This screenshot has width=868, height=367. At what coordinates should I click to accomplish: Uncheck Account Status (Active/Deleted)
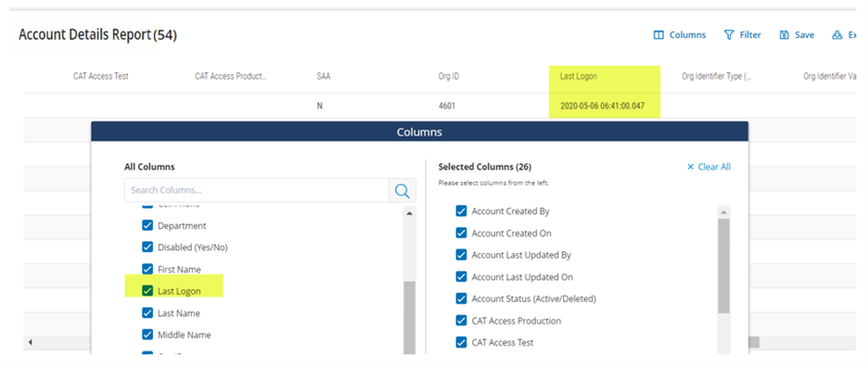coord(461,298)
